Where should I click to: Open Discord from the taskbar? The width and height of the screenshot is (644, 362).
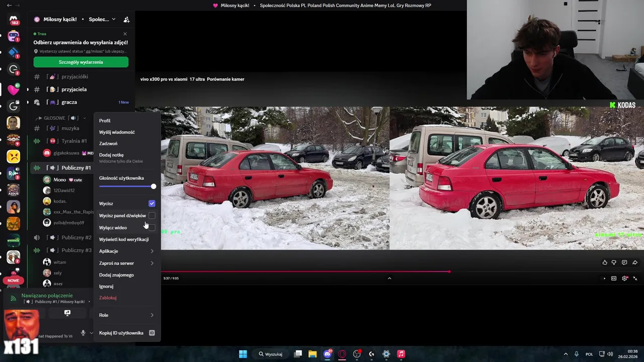(x=328, y=354)
